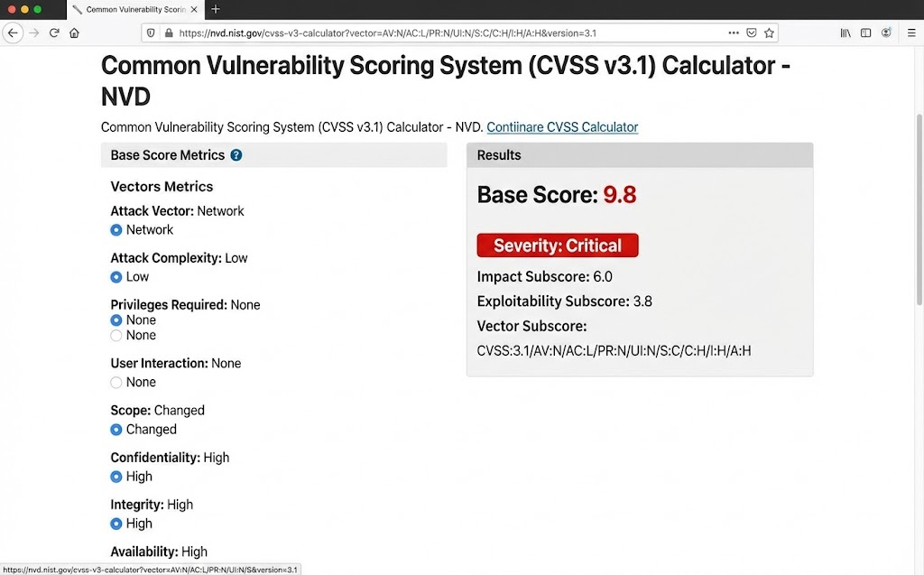Viewport: 924px width, 575px height.
Task: Open the Base Score Metrics help icon
Action: [235, 154]
